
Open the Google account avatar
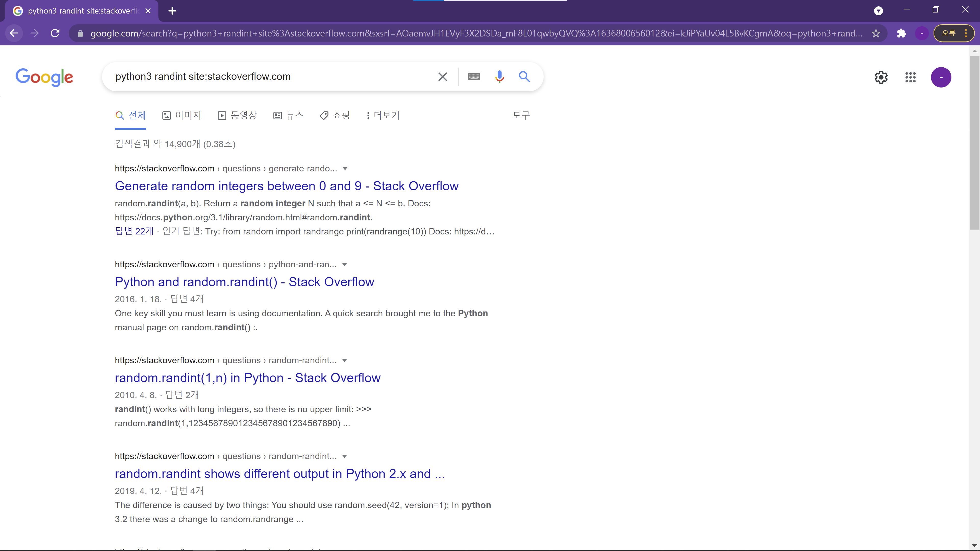(941, 77)
